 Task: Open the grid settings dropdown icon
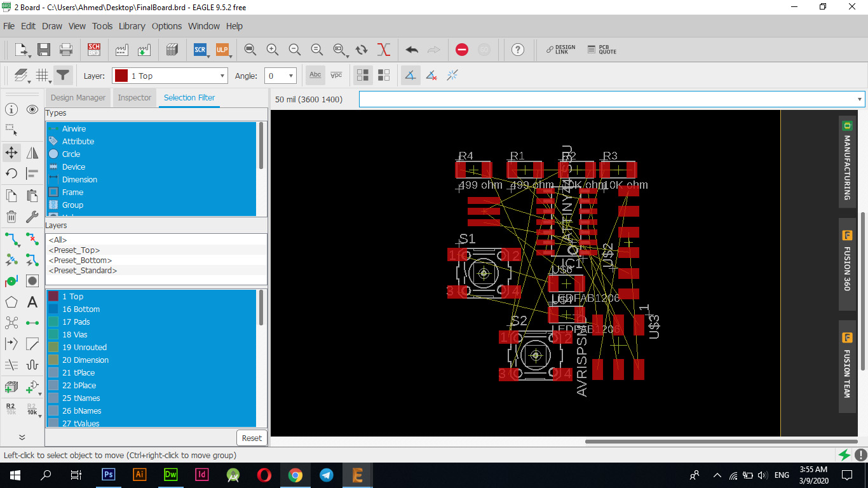click(43, 76)
